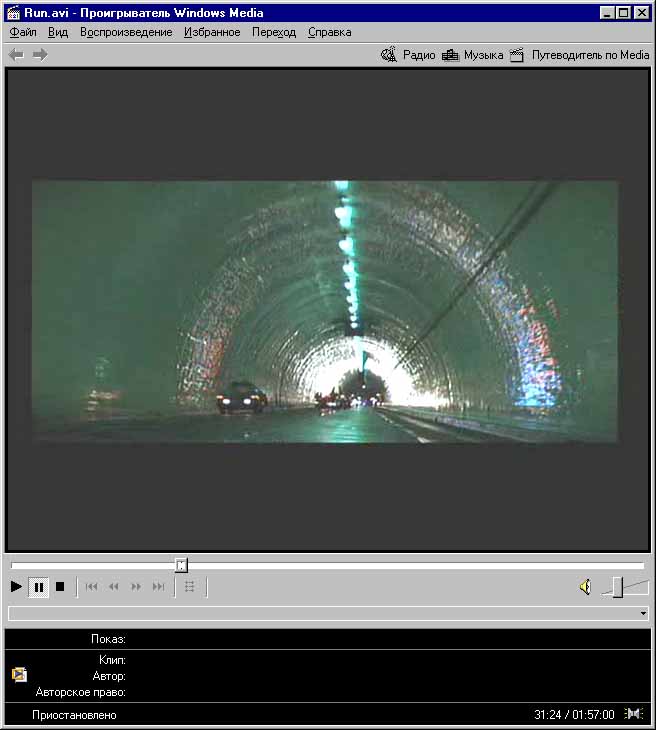
Task: Stop the video playback
Action: coord(60,587)
